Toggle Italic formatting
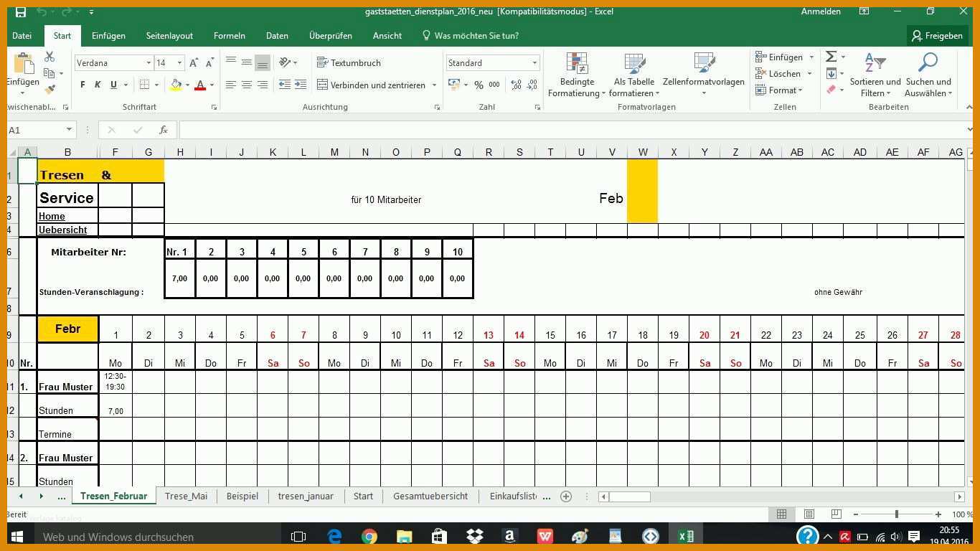The width and height of the screenshot is (980, 551). [x=98, y=85]
